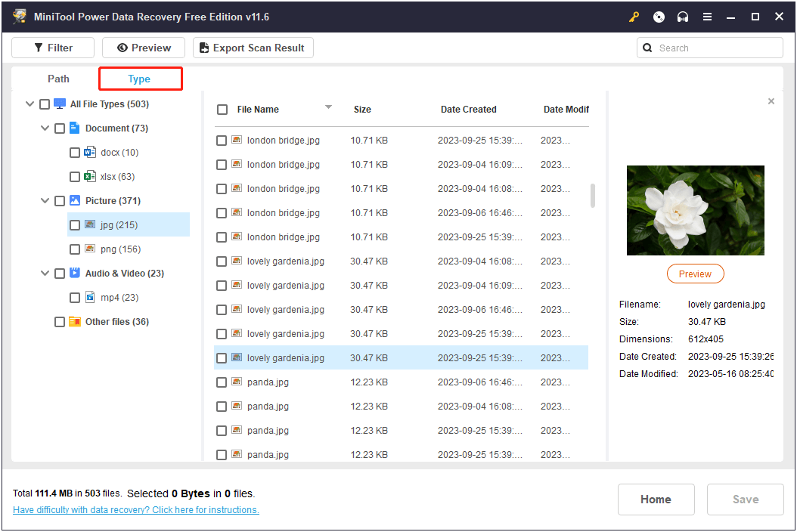Click the headphones support icon
Image resolution: width=797 pixels, height=532 pixels.
pos(682,16)
